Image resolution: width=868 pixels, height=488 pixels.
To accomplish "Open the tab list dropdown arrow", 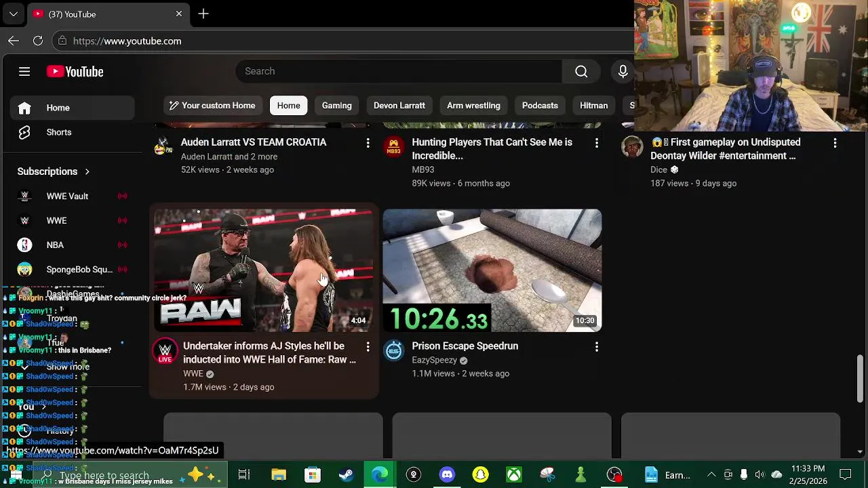I will (13, 14).
